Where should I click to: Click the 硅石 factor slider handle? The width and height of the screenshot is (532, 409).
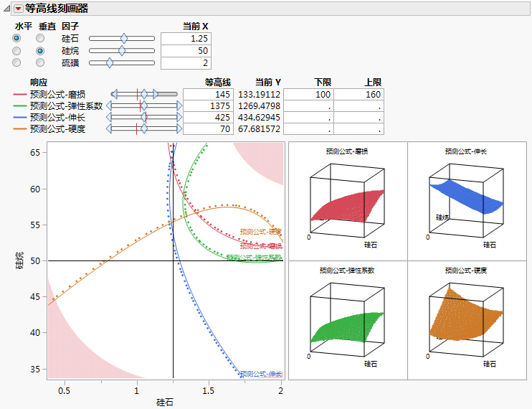124,38
